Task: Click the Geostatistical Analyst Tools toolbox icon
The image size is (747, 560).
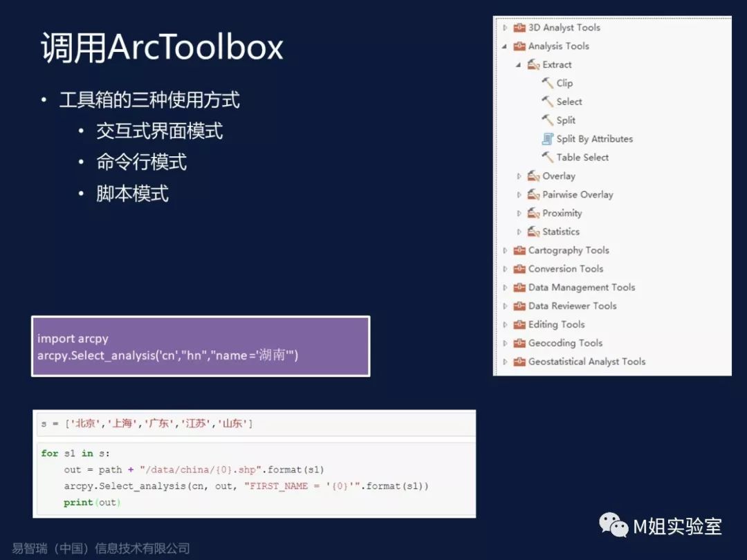Action: (519, 362)
